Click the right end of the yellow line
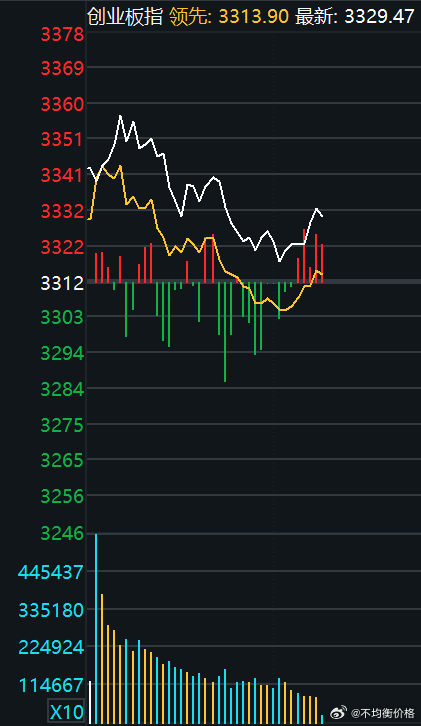The image size is (421, 726). coord(321,275)
